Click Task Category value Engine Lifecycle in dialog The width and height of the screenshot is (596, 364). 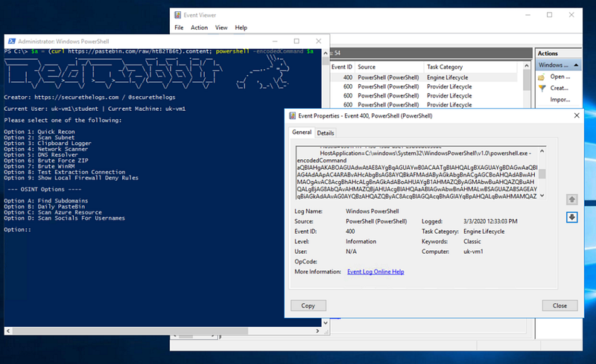[x=484, y=232]
